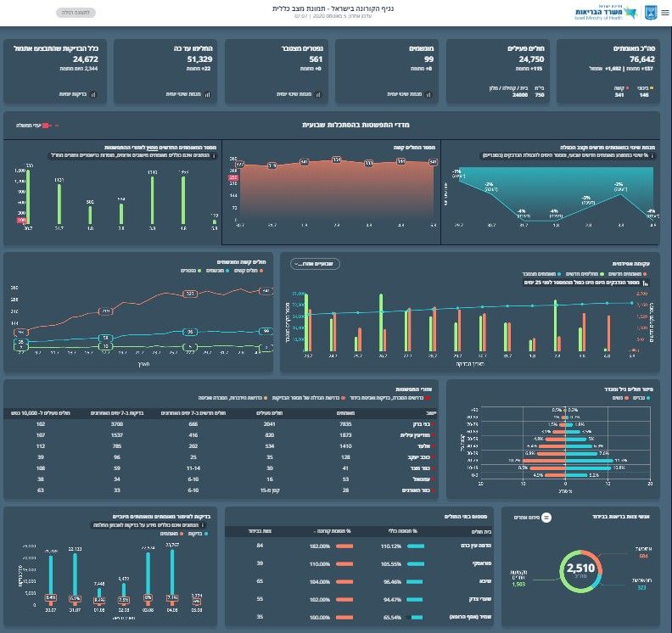Open the trend chart icon on the 99 ventilated card
Viewport: 672px width, 633px height.
pyautogui.click(x=428, y=94)
